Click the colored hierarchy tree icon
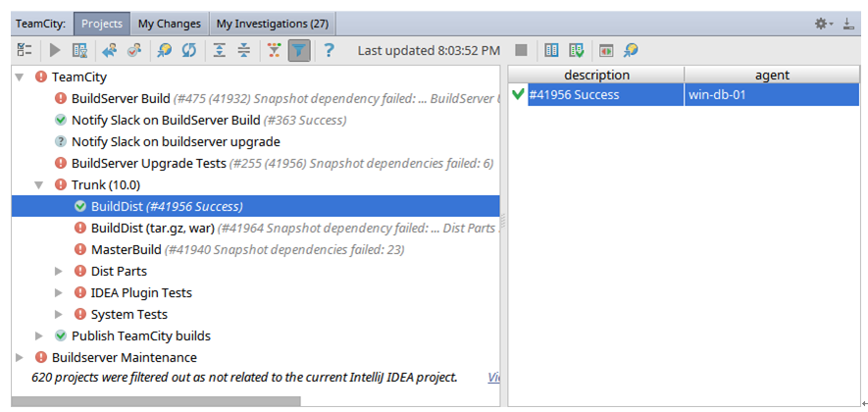 pos(274,50)
